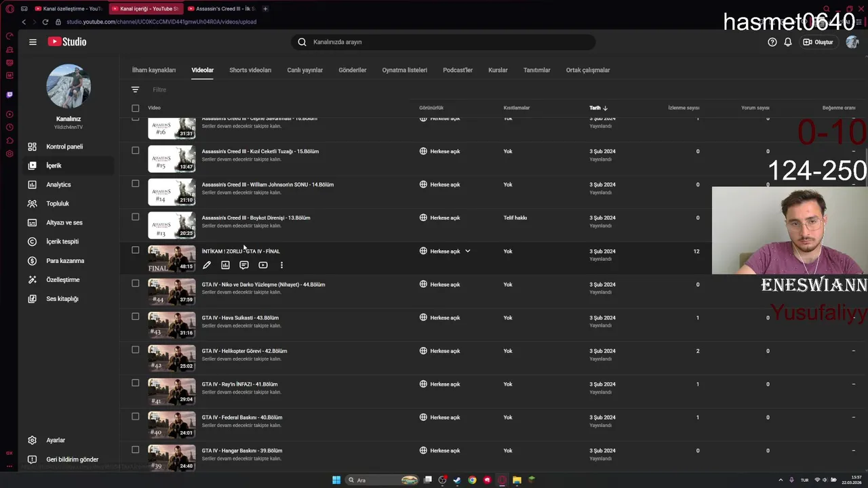868x488 pixels.
Task: Select checkbox for İNTİKAM GTA IV FİNAL
Action: [136, 250]
